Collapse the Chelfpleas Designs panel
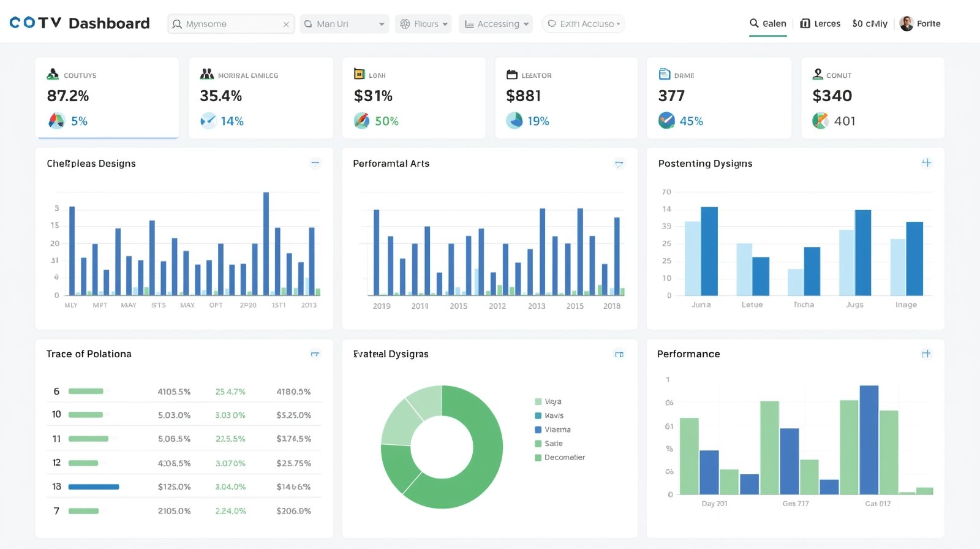 tap(315, 163)
